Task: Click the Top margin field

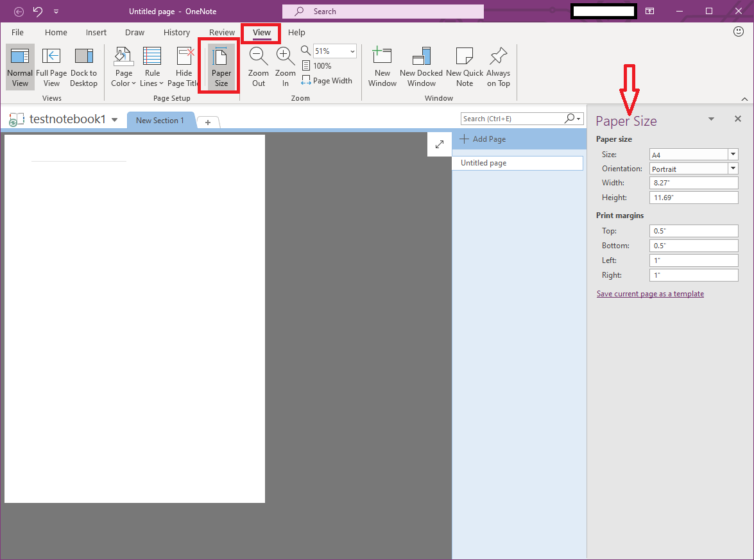Action: point(694,231)
